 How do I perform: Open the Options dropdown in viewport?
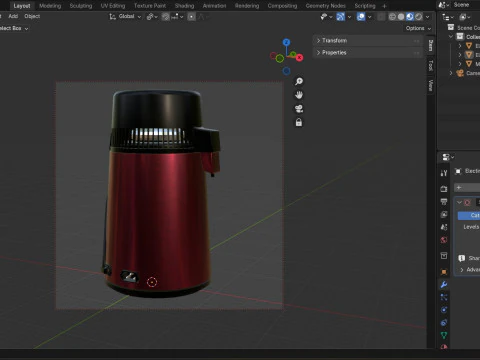(418, 28)
